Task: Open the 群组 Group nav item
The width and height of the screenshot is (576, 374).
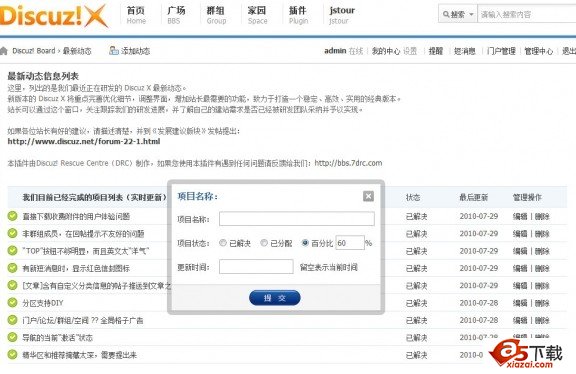Action: (216, 15)
